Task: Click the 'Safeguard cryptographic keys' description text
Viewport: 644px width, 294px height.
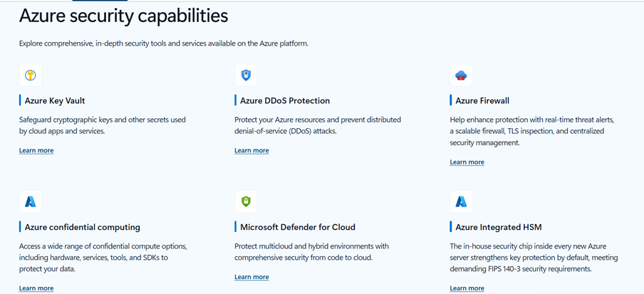Action: tap(103, 126)
